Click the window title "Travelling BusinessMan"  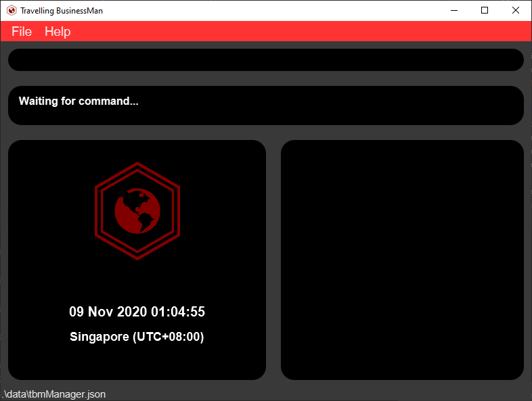pyautogui.click(x=62, y=11)
